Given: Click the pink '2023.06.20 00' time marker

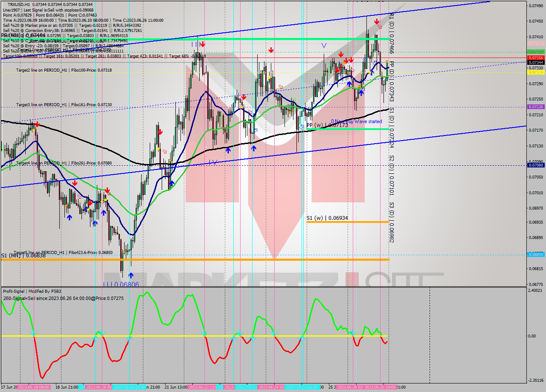Looking at the screenshot, I should pos(99,387).
